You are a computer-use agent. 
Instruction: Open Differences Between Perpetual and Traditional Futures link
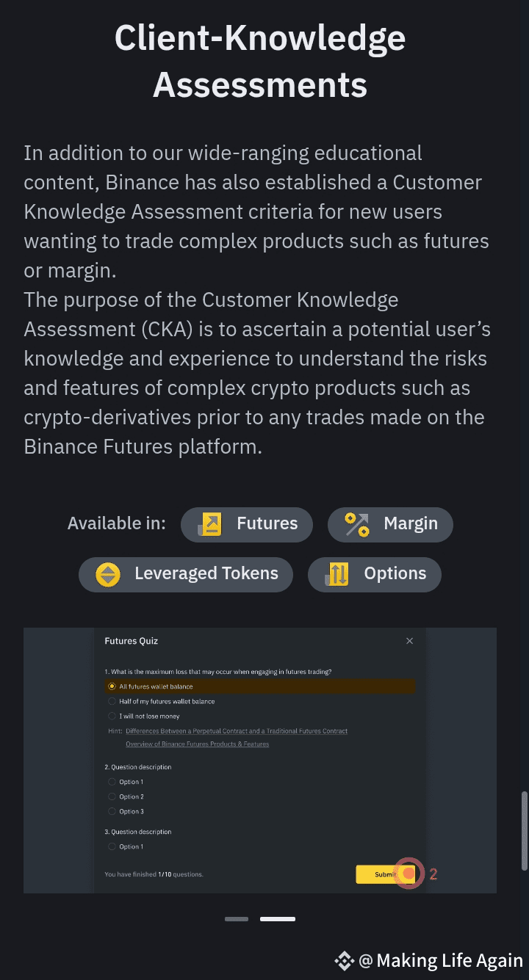pyautogui.click(x=237, y=731)
